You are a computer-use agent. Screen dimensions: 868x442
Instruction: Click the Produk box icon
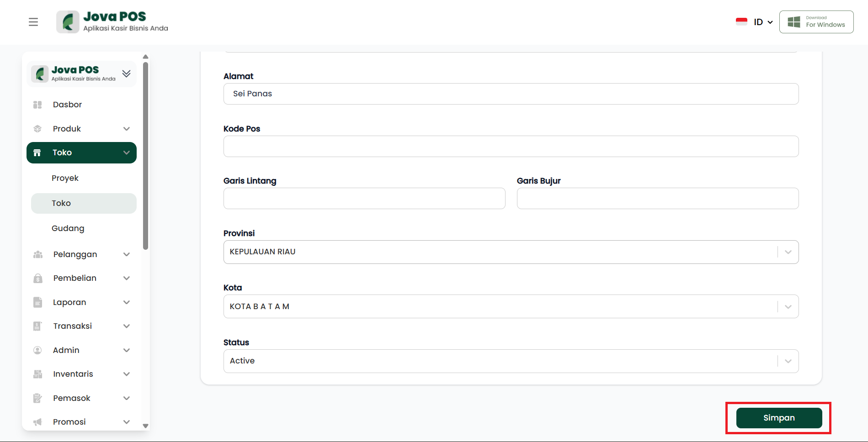37,129
